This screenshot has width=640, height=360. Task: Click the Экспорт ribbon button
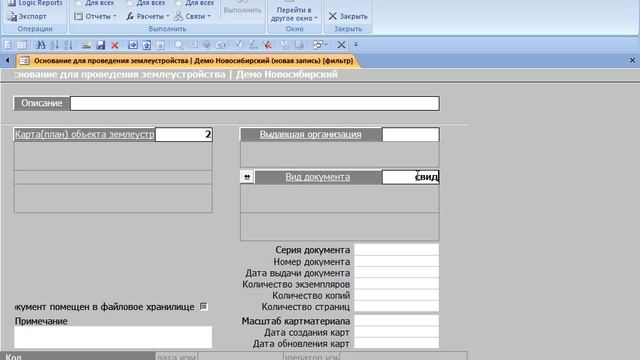pos(27,16)
